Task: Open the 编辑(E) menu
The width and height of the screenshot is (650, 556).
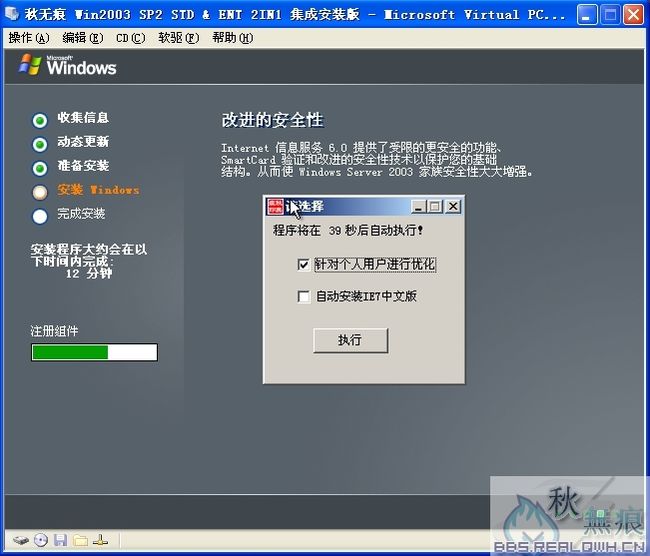Action: (x=82, y=38)
